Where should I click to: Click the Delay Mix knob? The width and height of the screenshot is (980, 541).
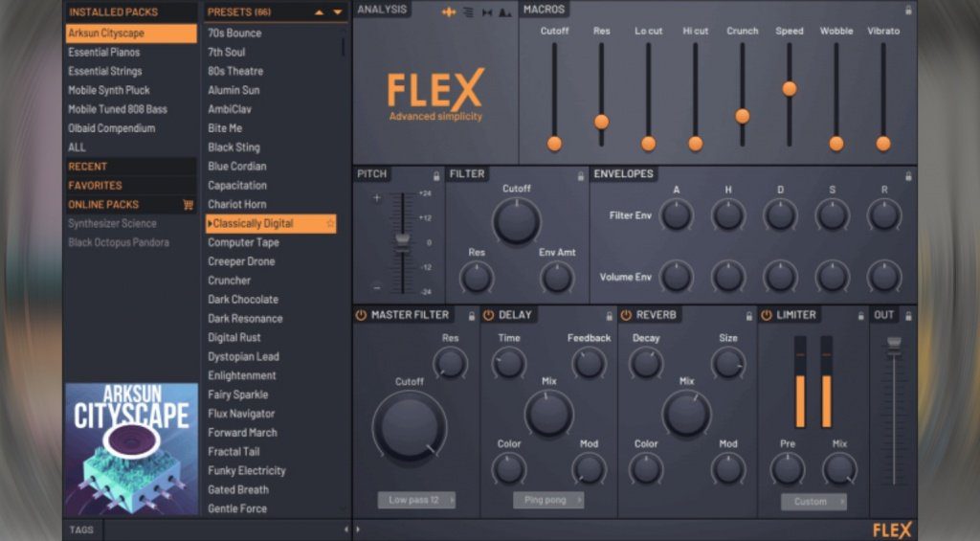click(548, 414)
